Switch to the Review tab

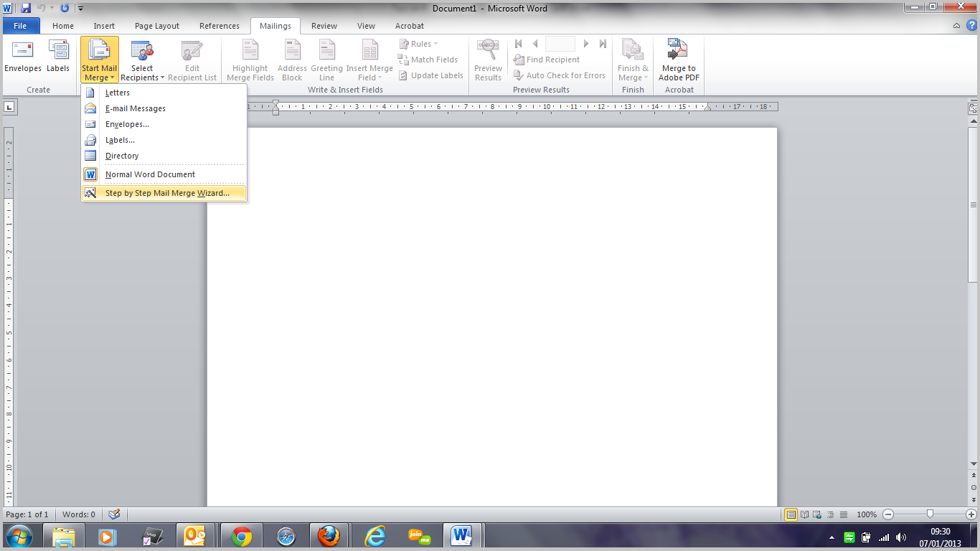point(324,26)
